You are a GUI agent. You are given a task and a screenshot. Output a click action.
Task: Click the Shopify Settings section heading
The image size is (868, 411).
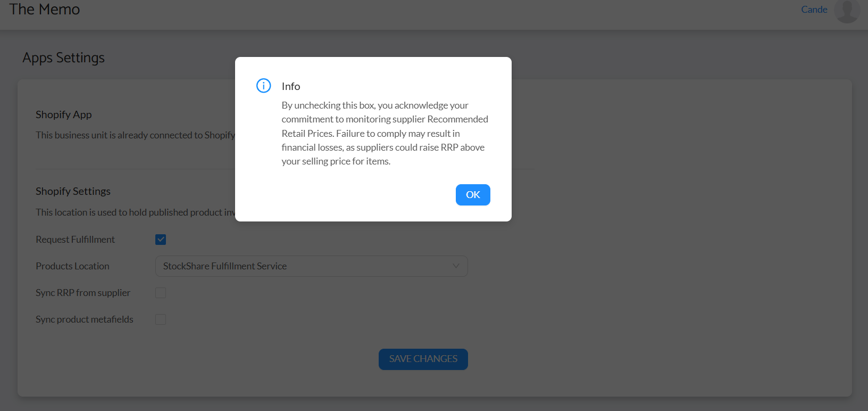pyautogui.click(x=73, y=191)
